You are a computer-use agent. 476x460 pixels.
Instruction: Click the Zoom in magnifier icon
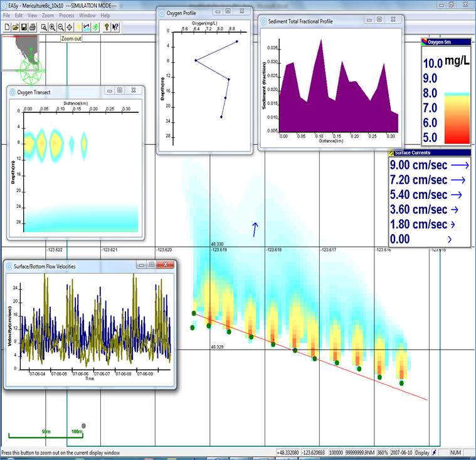click(52, 27)
